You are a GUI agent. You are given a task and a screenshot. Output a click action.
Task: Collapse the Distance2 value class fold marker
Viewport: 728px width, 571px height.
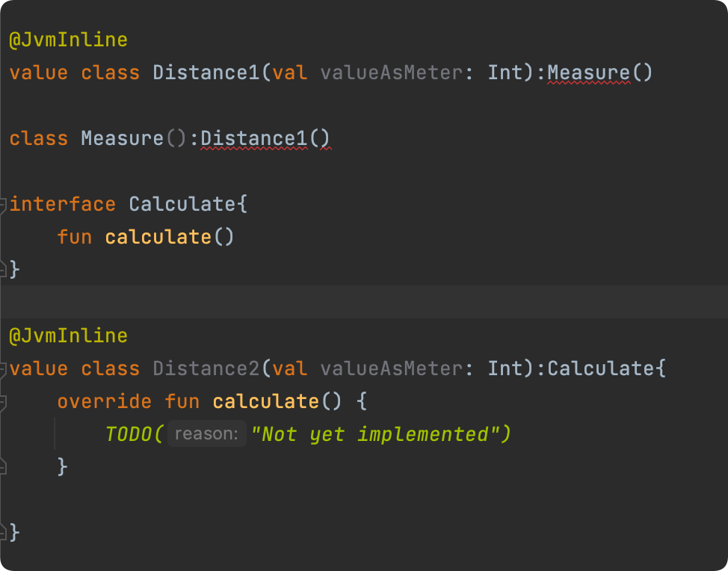[x=3, y=369]
